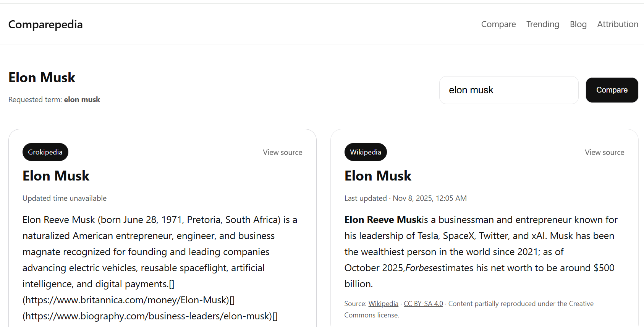Open the Attribution page
The image size is (644, 327).
(617, 24)
